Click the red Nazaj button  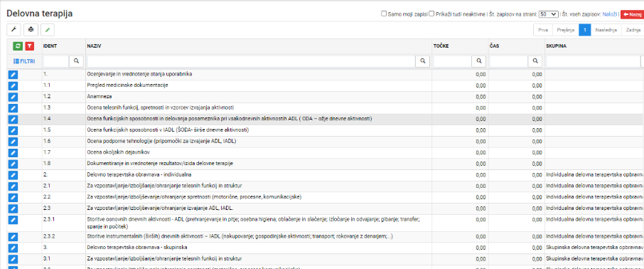click(x=632, y=14)
